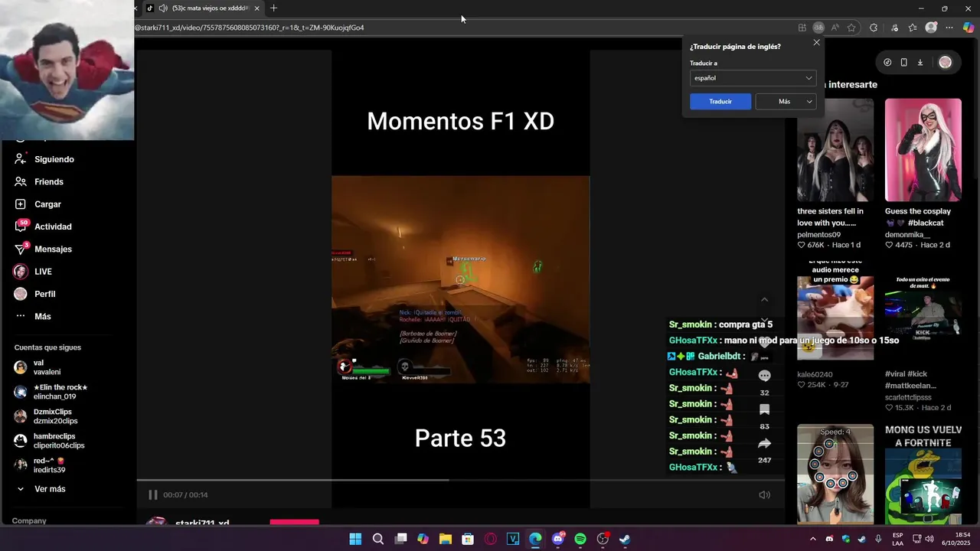
Task: Open Edge profile avatar
Action: pos(931,28)
